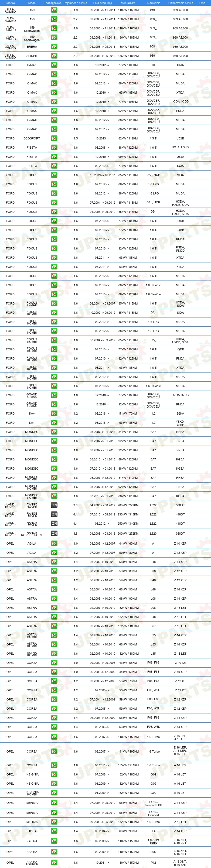Screen dimensions: 211x868
Task: Select the ZAFIRA TOURER model cell
Action: click(x=32, y=863)
